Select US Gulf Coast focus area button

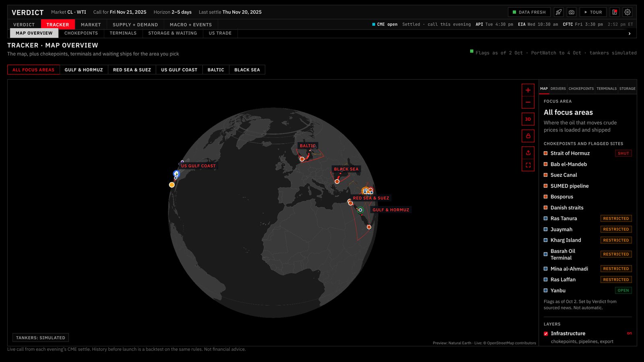pyautogui.click(x=180, y=70)
